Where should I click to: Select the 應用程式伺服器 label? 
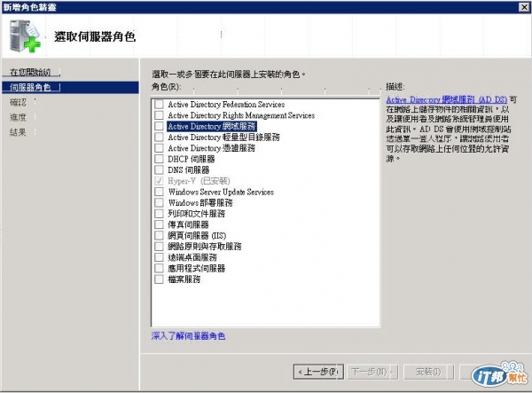point(197,268)
